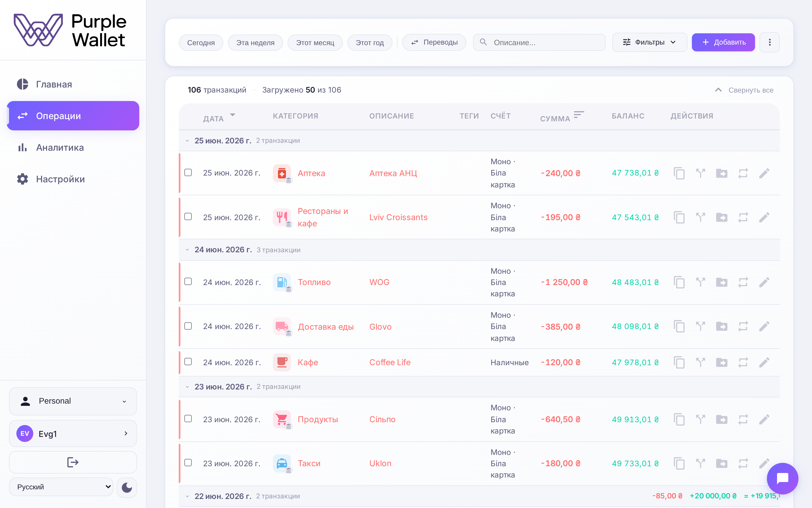
Task: Move the Сільпо transaction to folder
Action: [722, 419]
